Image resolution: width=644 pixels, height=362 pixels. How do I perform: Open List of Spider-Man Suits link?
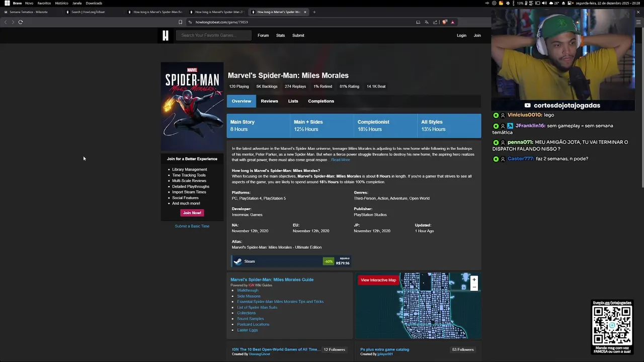click(257, 307)
